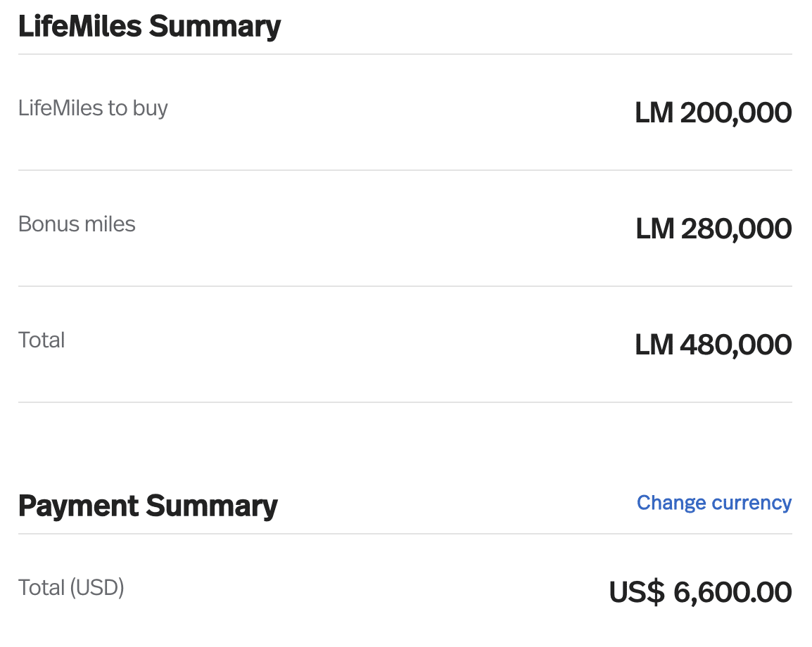Click the US$ symbol in the payment total
The height and width of the screenshot is (647, 812).
[x=636, y=592]
